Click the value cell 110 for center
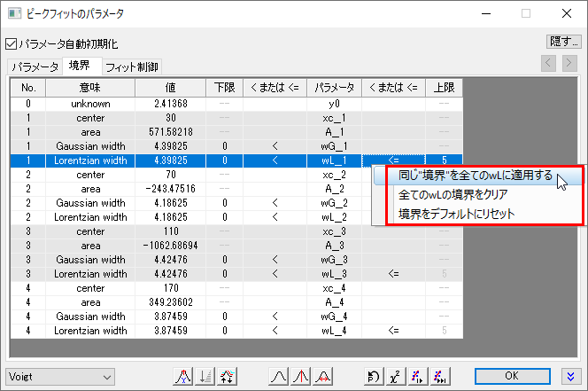Image resolution: width=588 pixels, height=391 pixels. [170, 231]
